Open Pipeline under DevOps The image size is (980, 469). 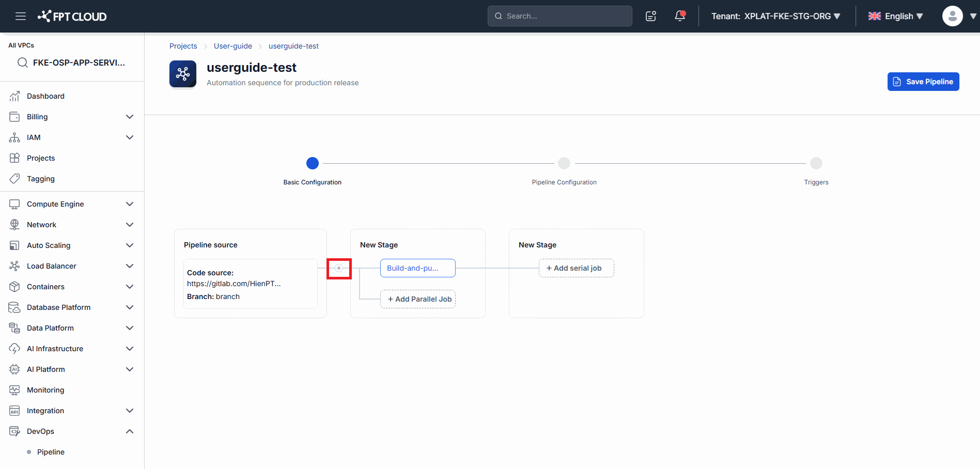pyautogui.click(x=51, y=452)
